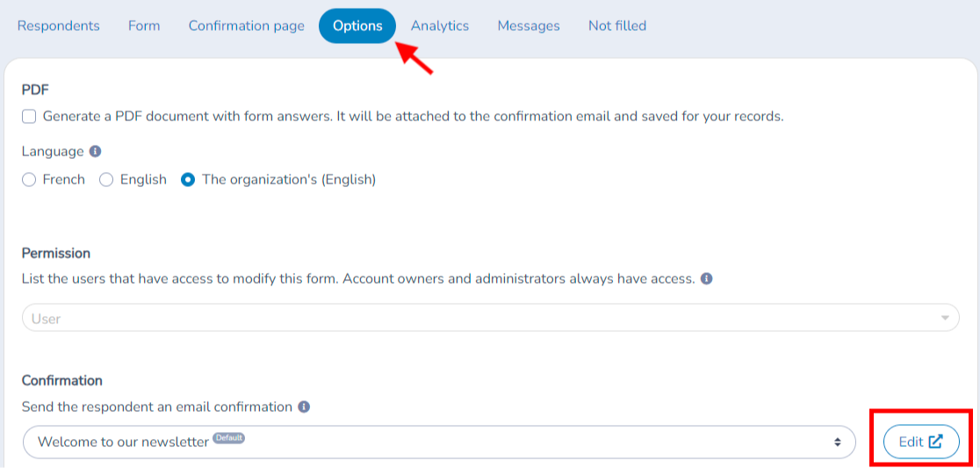Go to the Analytics tab

[440, 26]
